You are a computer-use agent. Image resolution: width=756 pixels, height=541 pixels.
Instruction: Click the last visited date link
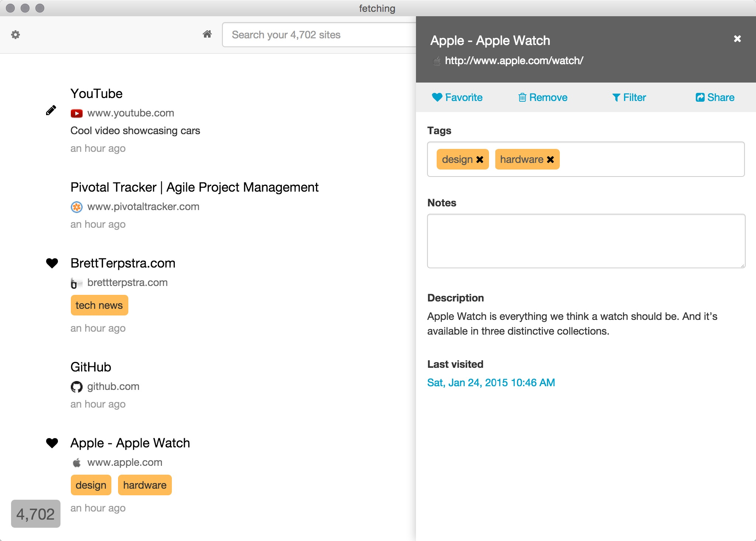tap(491, 383)
